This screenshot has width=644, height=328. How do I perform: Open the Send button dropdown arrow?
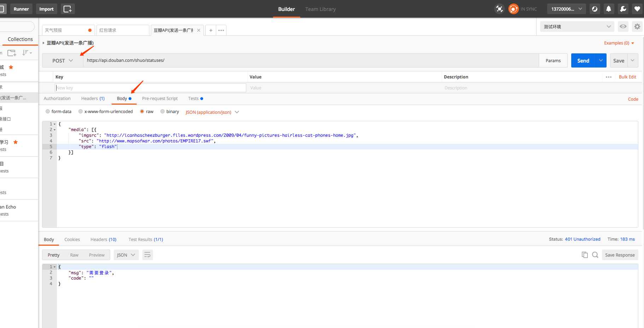pyautogui.click(x=601, y=60)
